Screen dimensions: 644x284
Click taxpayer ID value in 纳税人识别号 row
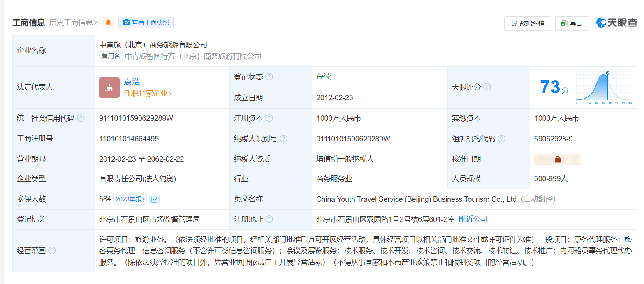point(353,139)
